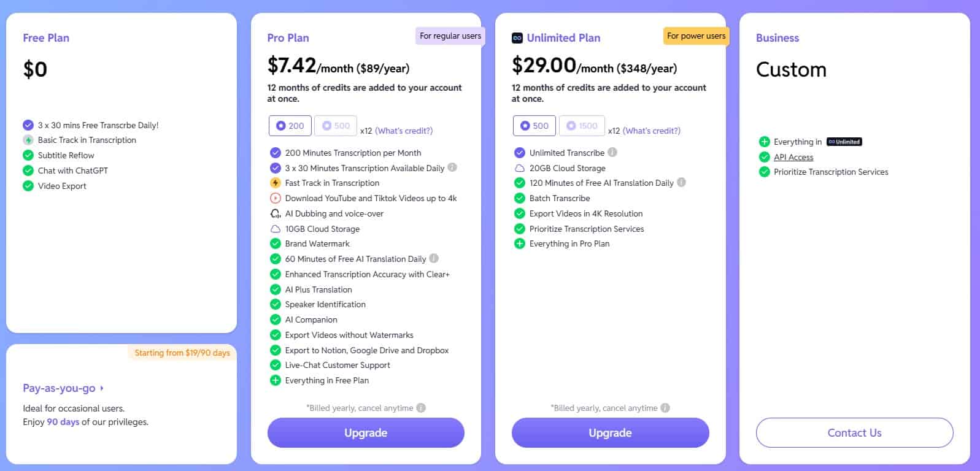Click the YouTube download icon in Pro Plan
Viewport: 980px width, 471px height.
(x=274, y=198)
